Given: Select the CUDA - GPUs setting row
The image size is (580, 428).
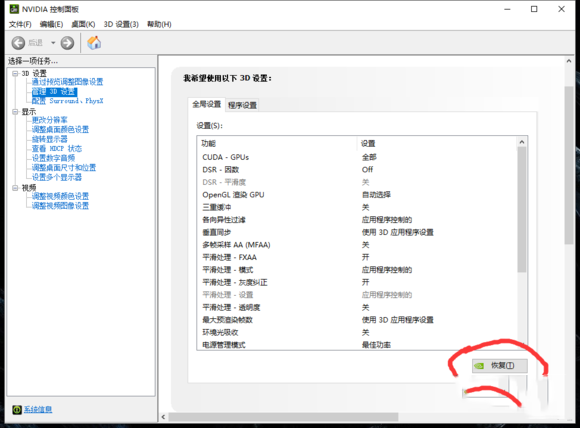Looking at the screenshot, I should coord(357,157).
